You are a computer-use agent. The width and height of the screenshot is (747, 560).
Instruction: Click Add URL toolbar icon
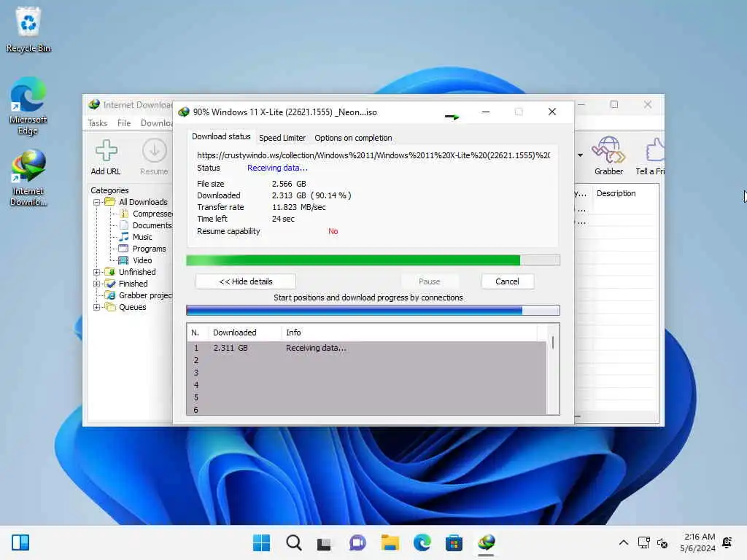coord(106,157)
